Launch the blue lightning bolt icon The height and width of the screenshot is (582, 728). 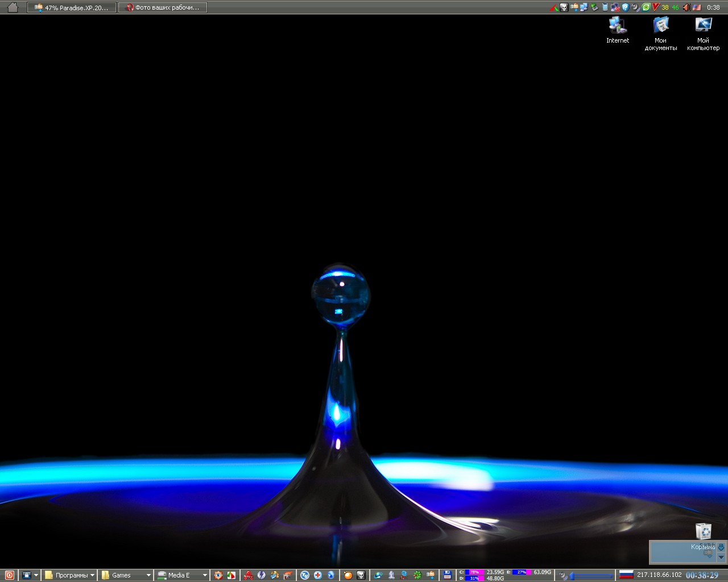[x=262, y=575]
